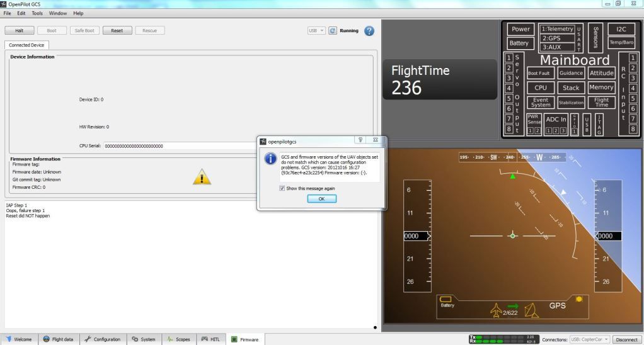Open the USB connection dropdown
This screenshot has height=345, width=644.
pos(316,31)
